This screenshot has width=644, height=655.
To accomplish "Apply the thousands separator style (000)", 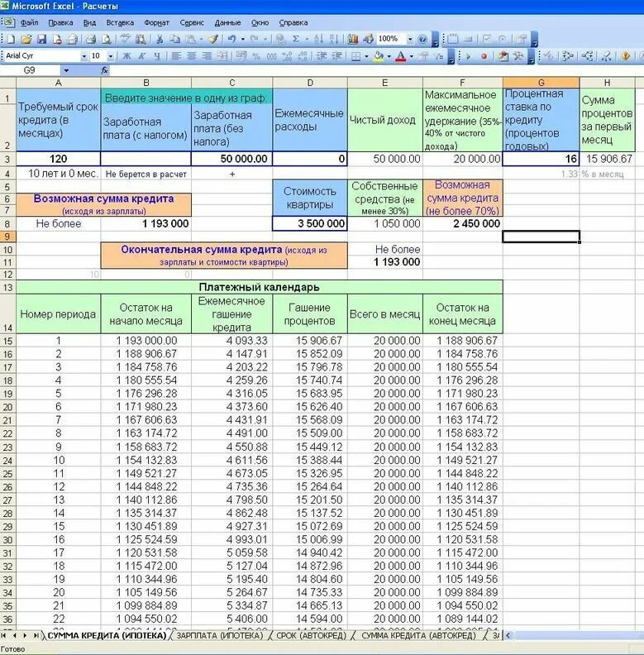I will click(x=271, y=56).
